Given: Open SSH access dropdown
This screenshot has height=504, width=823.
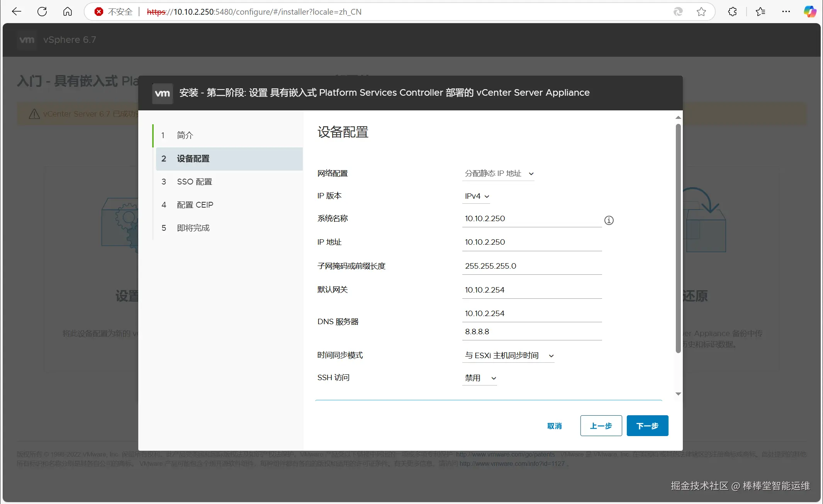Looking at the screenshot, I should 480,378.
